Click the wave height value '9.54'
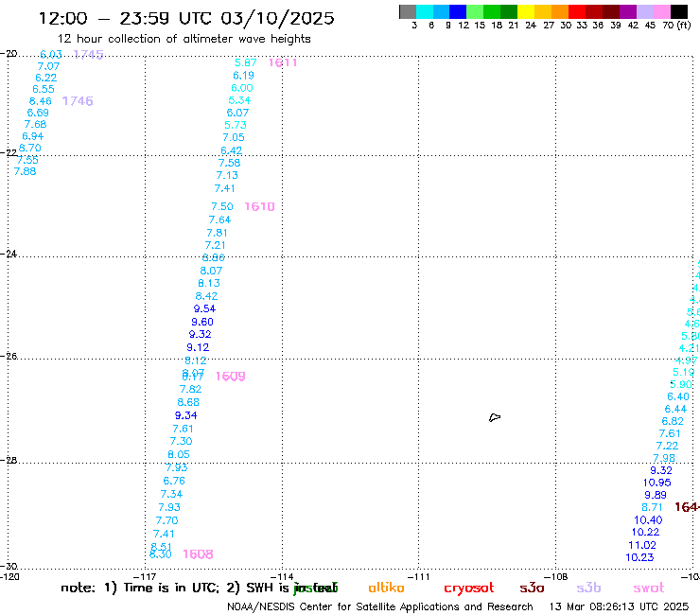This screenshot has width=700, height=615. coord(204,308)
